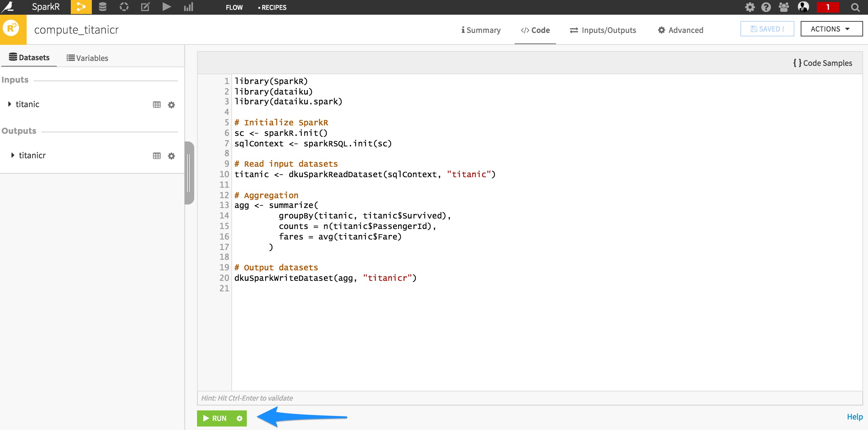Expand the titanicr output dataset
The image size is (868, 430).
point(13,155)
